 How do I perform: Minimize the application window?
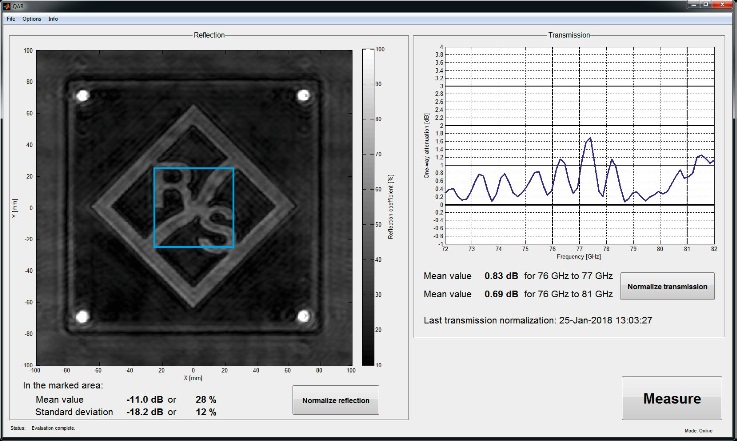pyautogui.click(x=694, y=4)
